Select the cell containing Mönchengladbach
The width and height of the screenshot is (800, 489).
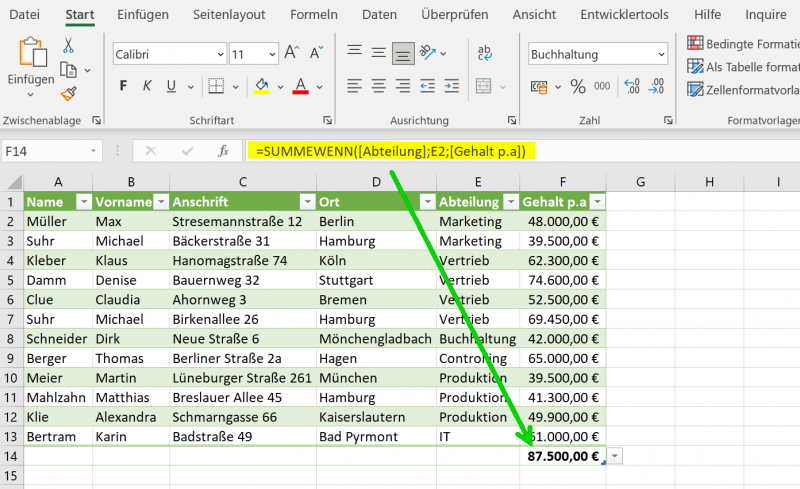pyautogui.click(x=376, y=339)
